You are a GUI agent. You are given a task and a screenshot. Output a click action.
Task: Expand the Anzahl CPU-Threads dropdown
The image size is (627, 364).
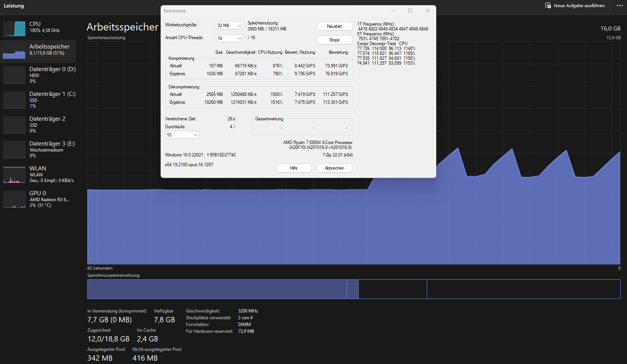[230, 38]
